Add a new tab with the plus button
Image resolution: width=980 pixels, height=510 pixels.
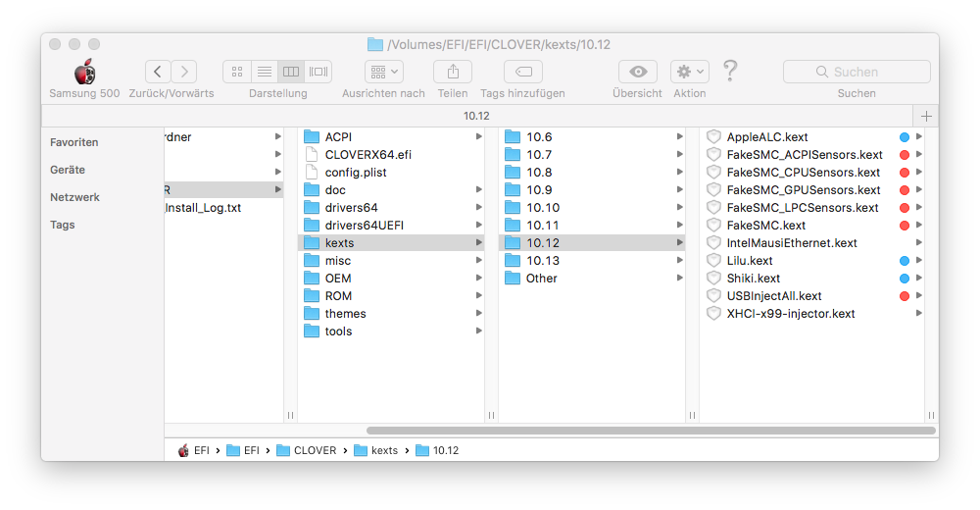tap(926, 116)
